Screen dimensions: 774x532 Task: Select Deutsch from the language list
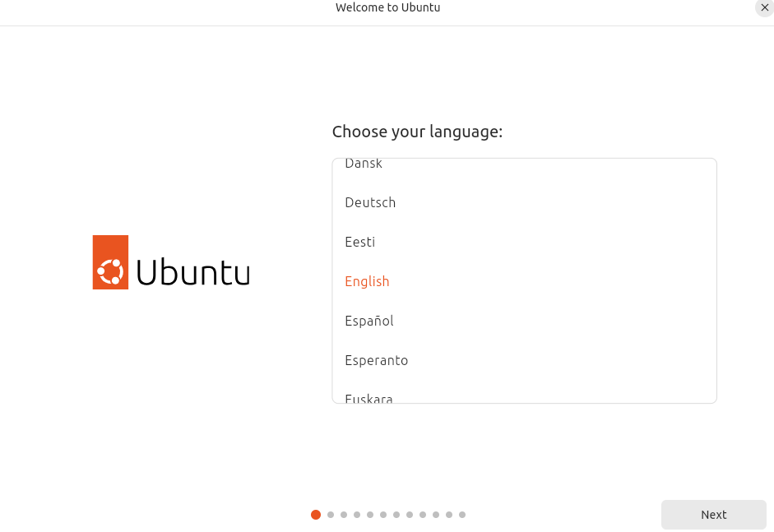tap(524, 202)
